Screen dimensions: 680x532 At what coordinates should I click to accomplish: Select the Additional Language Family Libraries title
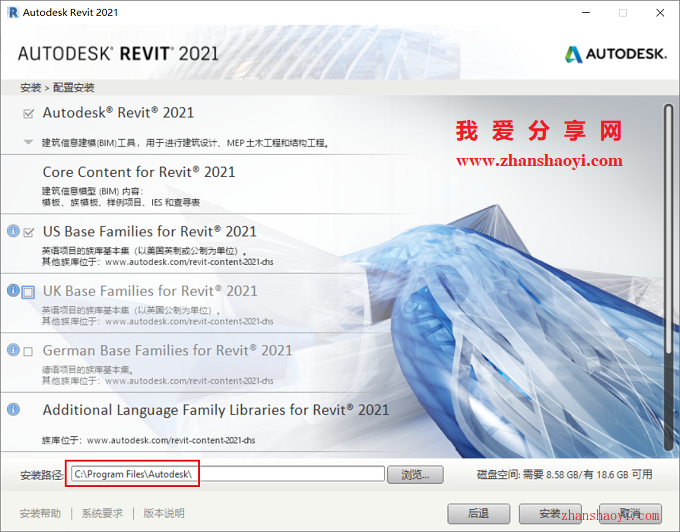click(x=216, y=410)
